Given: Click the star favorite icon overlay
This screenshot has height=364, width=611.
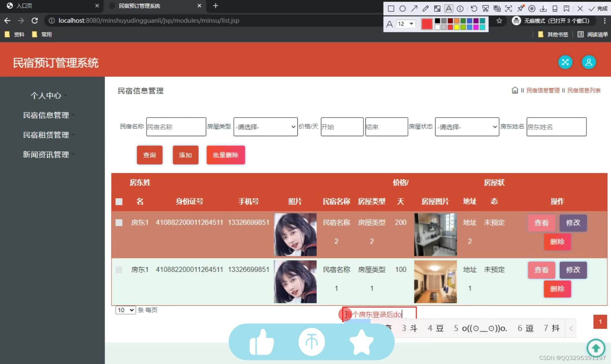Looking at the screenshot, I should pyautogui.click(x=361, y=342).
